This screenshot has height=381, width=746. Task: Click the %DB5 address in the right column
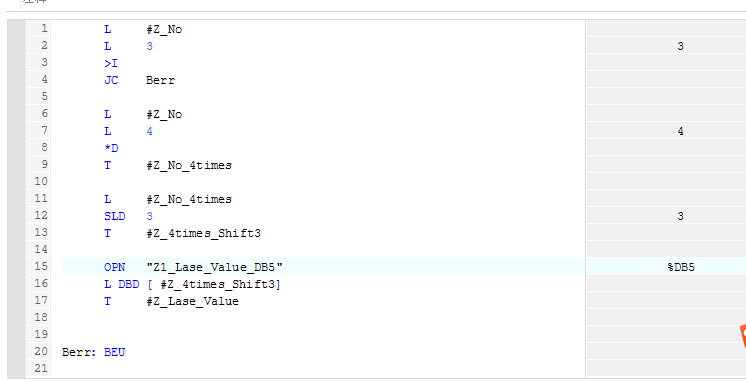[x=681, y=267]
